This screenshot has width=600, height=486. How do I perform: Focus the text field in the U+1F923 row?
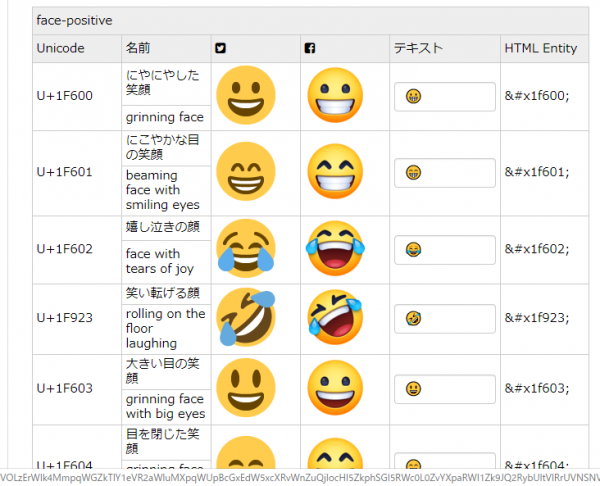tap(445, 319)
